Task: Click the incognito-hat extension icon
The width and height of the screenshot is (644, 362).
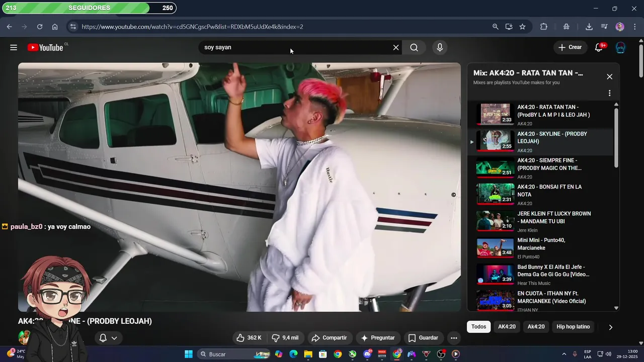Action: 567,27
